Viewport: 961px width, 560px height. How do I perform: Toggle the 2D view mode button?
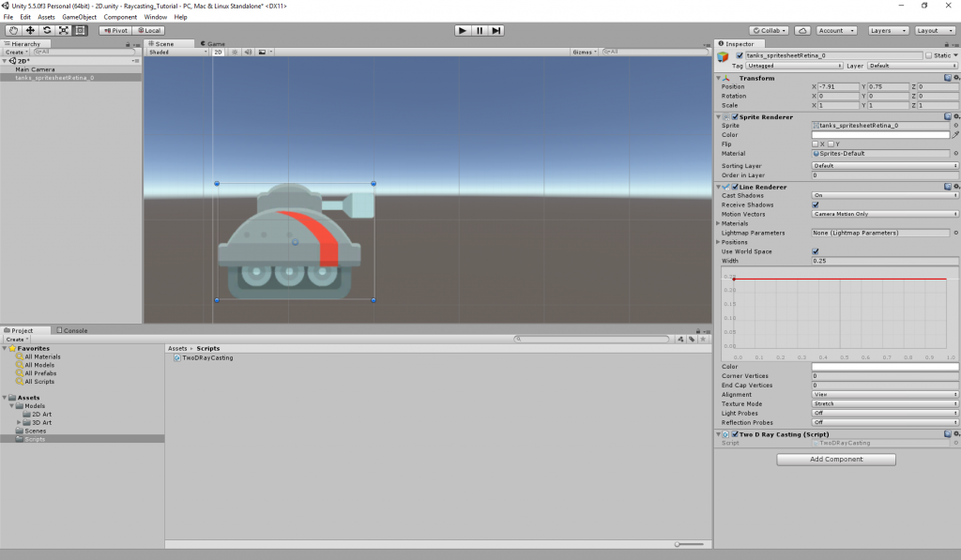coord(218,52)
